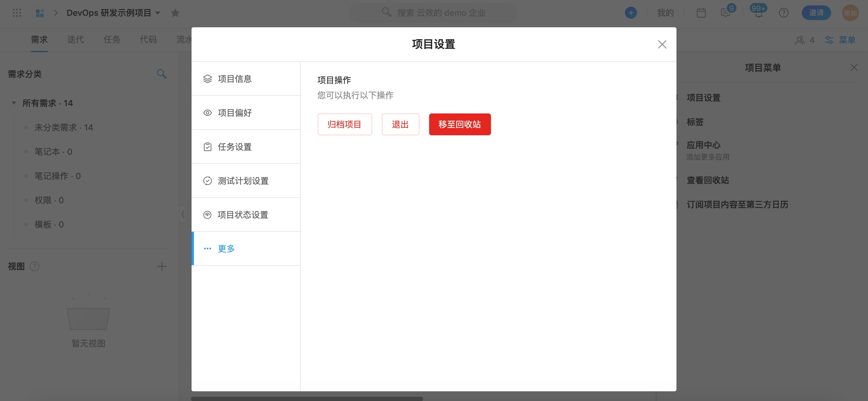Screen dimensions: 868x401
Task: Open 项目设置 in the project menu
Action: tap(703, 98)
